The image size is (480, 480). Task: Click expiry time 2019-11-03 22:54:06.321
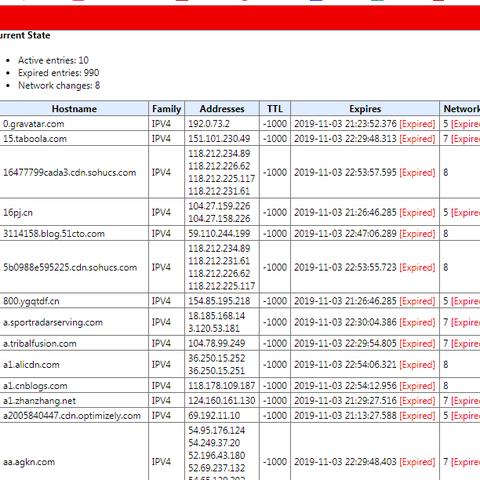point(345,365)
